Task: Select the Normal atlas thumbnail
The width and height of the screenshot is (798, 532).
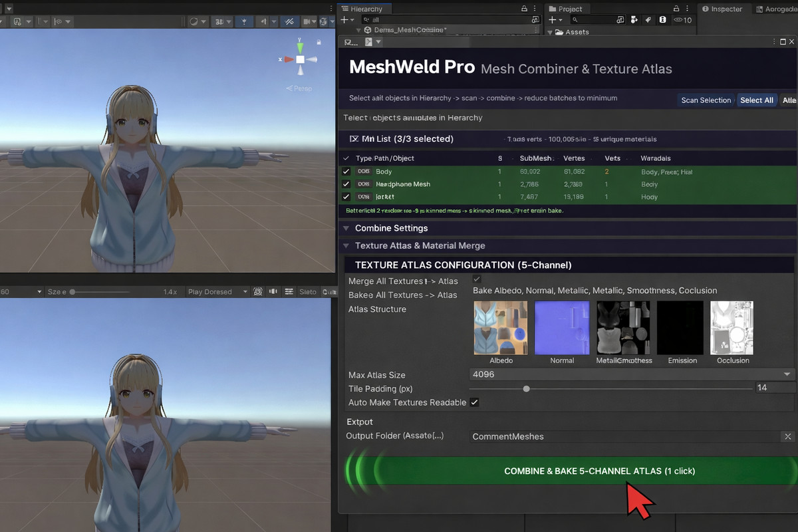Action: pos(562,327)
